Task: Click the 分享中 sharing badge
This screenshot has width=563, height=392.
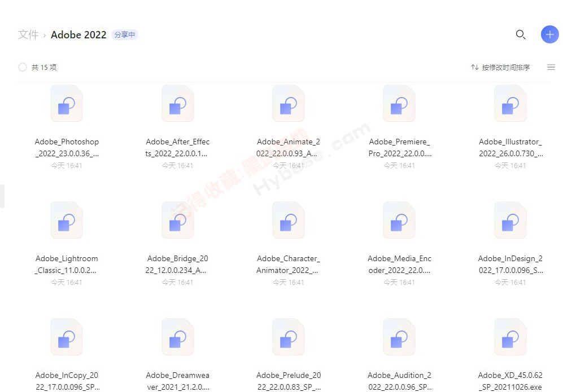Action: pyautogui.click(x=125, y=35)
